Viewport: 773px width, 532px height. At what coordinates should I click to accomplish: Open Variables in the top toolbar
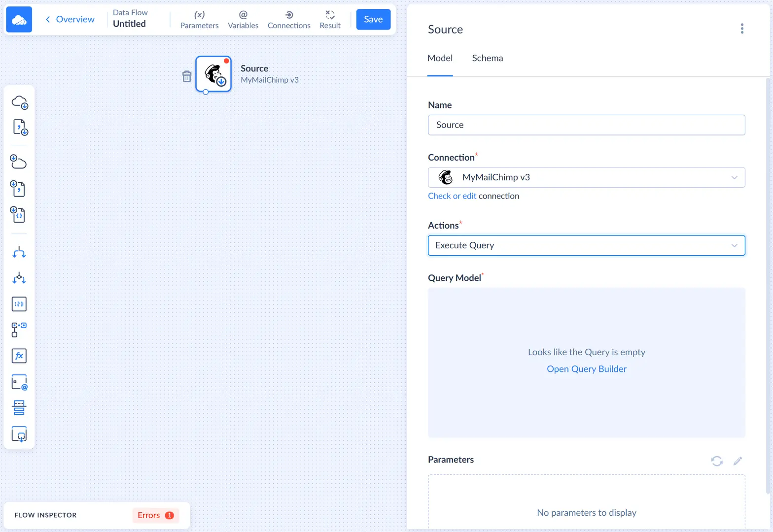point(243,20)
